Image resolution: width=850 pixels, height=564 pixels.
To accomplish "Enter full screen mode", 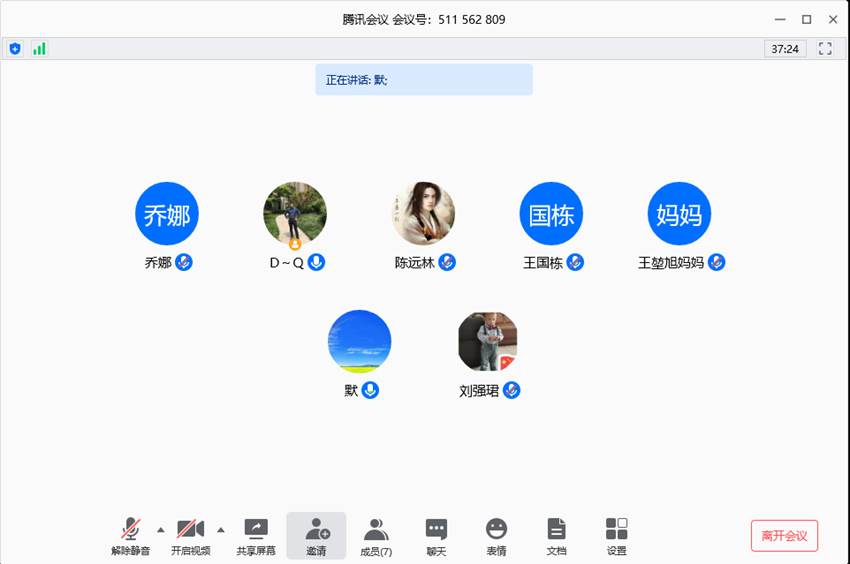I will (x=825, y=48).
